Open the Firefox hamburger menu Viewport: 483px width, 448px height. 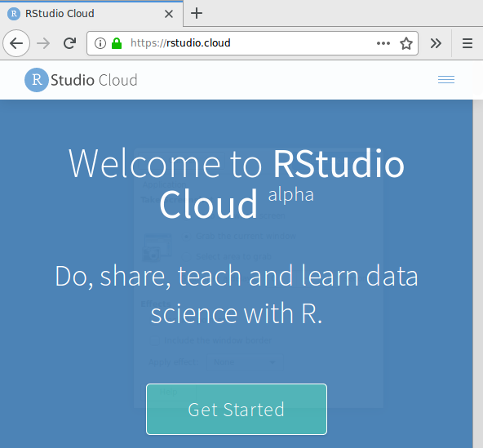[x=467, y=43]
